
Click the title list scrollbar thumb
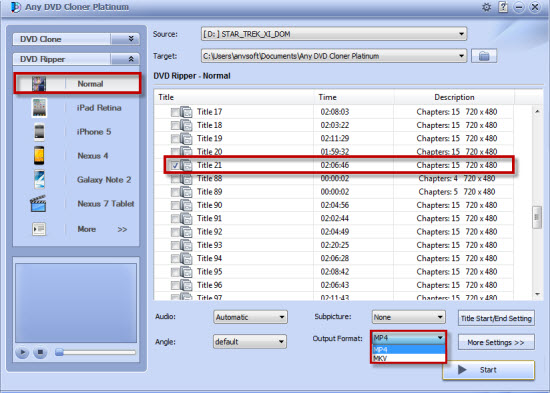[x=537, y=218]
